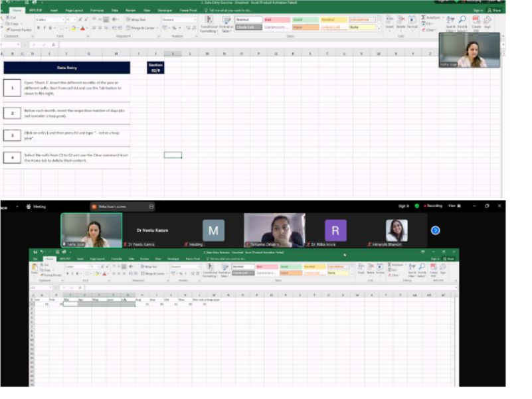This screenshot has height=399, width=532.
Task: Click the Insert cells icon
Action: click(390, 23)
